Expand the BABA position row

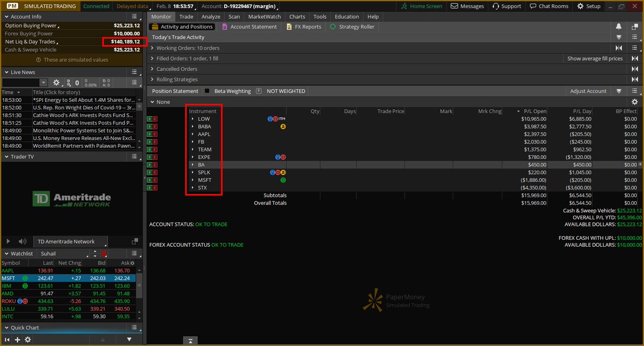click(x=193, y=127)
